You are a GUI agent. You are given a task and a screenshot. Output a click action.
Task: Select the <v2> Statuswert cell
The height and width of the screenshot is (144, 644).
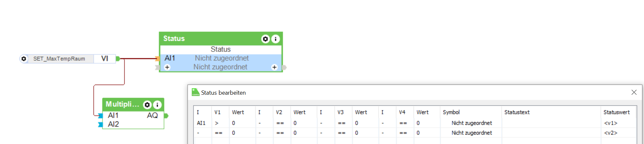[610, 133]
